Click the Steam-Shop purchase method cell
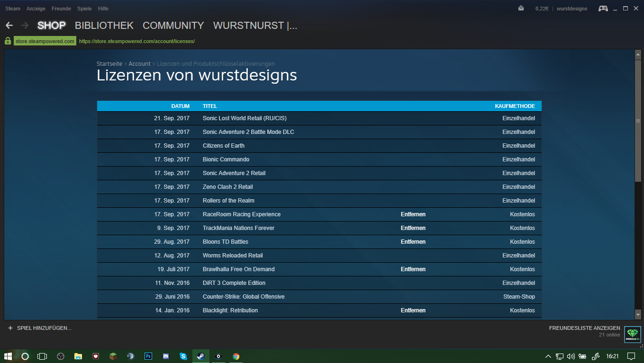This screenshot has height=363, width=644. pyautogui.click(x=519, y=297)
